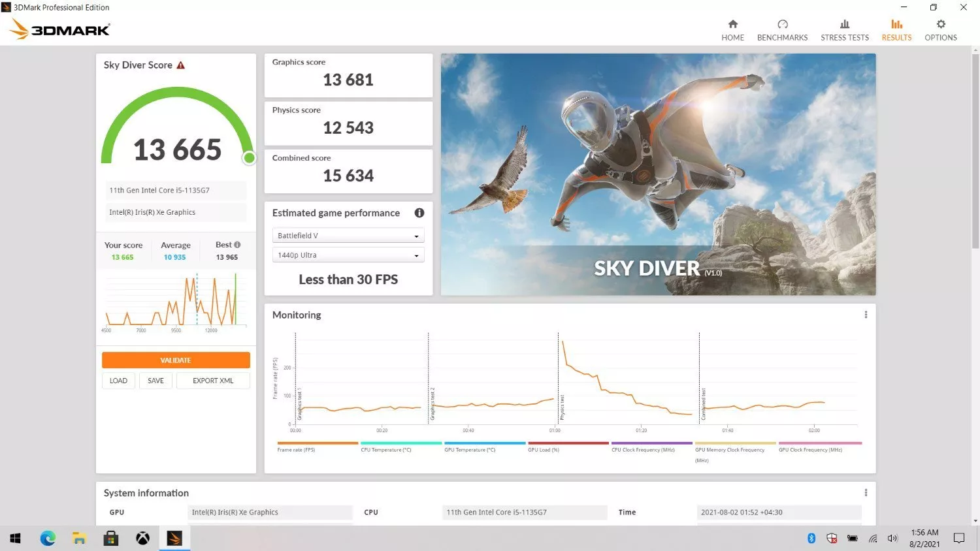
Task: Click the 11th Gen Intel Core i5-1135G7 label under score
Action: tap(176, 191)
